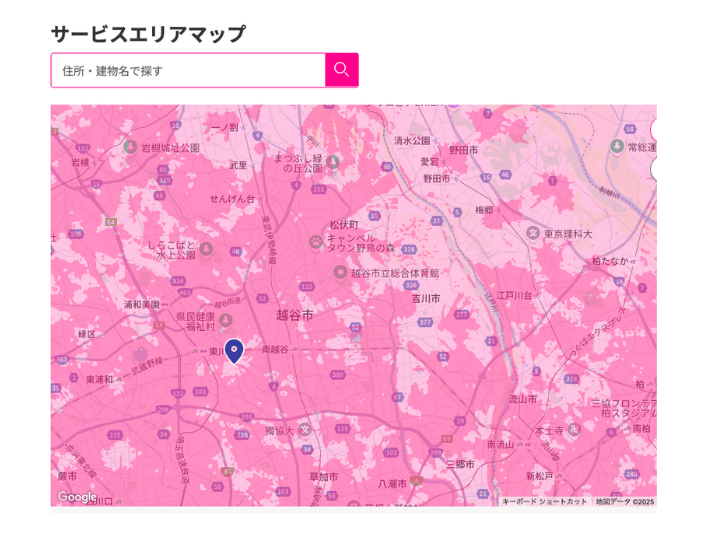Click the 柏たなか station label
This screenshot has width=710, height=533.
coord(610,261)
